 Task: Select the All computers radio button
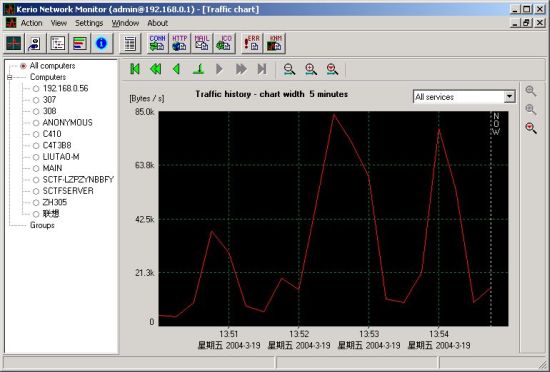[24, 66]
